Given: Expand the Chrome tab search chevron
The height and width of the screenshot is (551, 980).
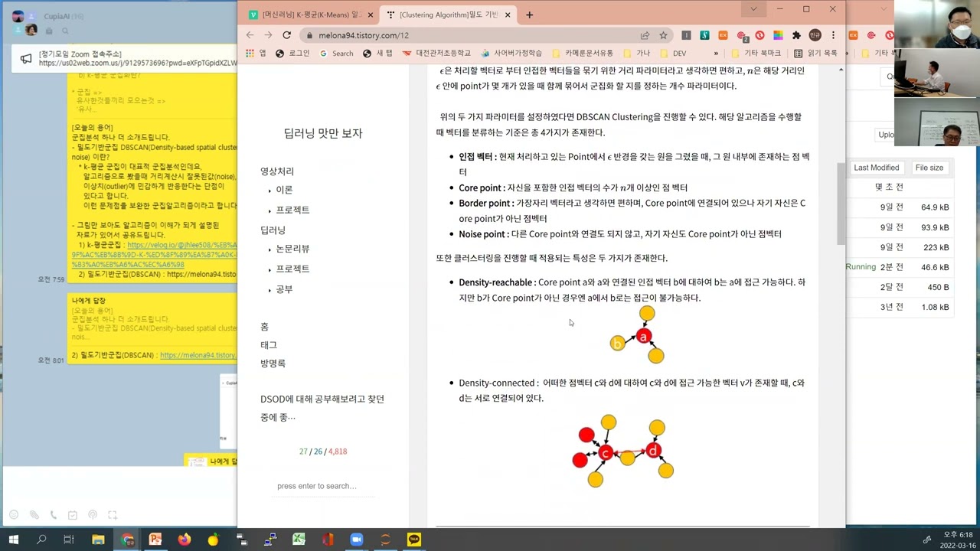Looking at the screenshot, I should coord(753,9).
